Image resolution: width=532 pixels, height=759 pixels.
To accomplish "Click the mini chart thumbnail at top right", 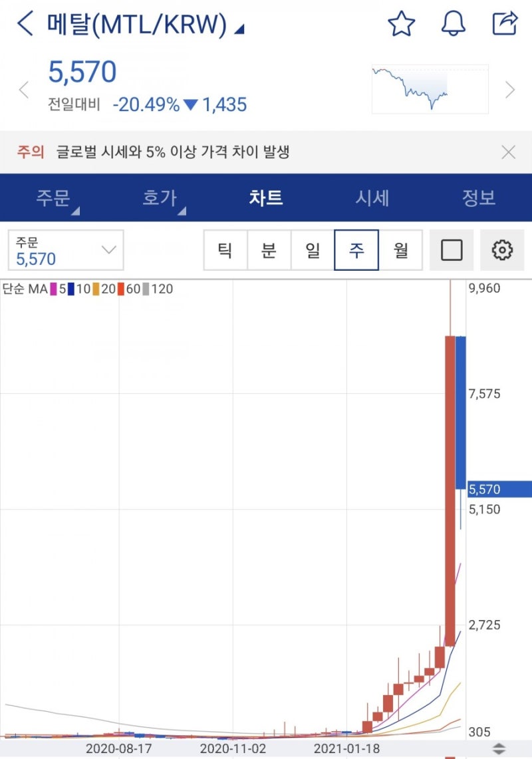I will coord(430,88).
